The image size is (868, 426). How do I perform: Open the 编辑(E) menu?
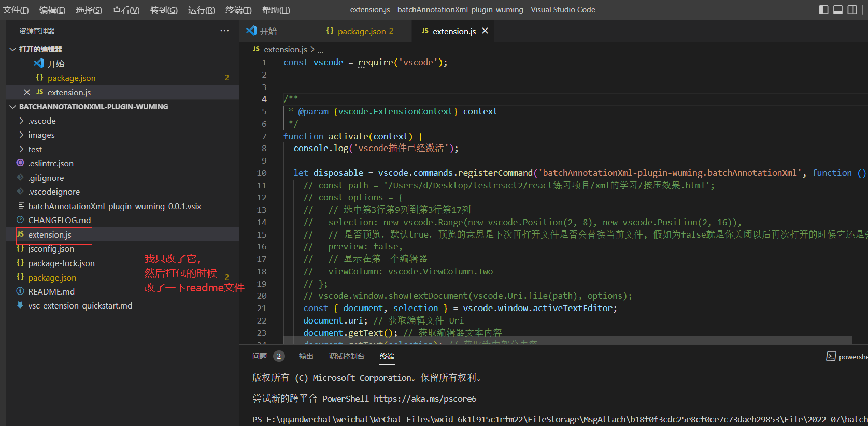click(x=52, y=10)
